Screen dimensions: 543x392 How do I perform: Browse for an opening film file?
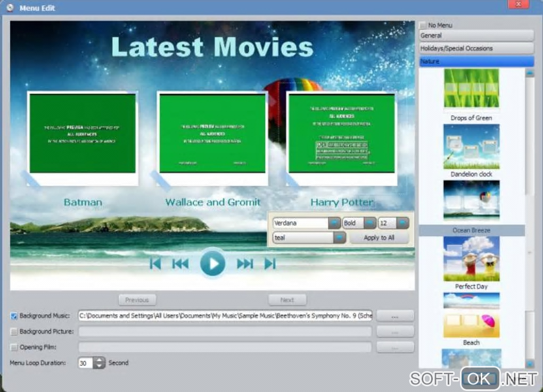pos(395,347)
